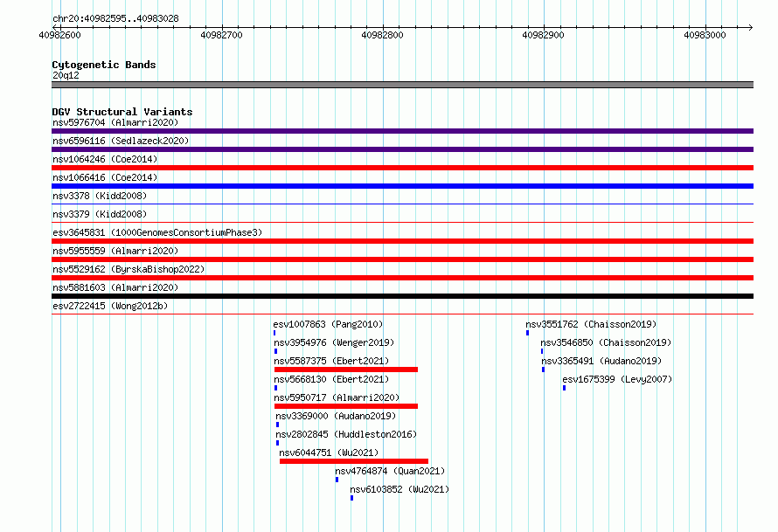Open the nsv3546850 (Chaisson2019) label

606,342
